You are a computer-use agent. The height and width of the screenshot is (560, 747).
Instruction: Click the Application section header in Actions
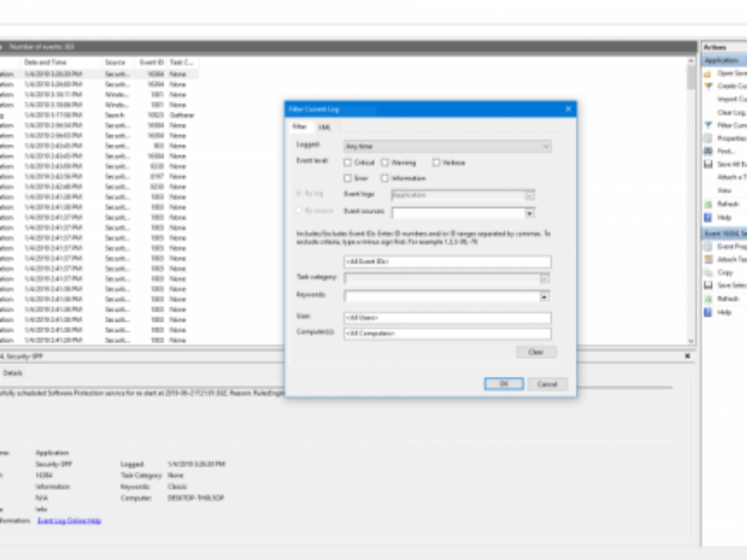click(x=725, y=60)
